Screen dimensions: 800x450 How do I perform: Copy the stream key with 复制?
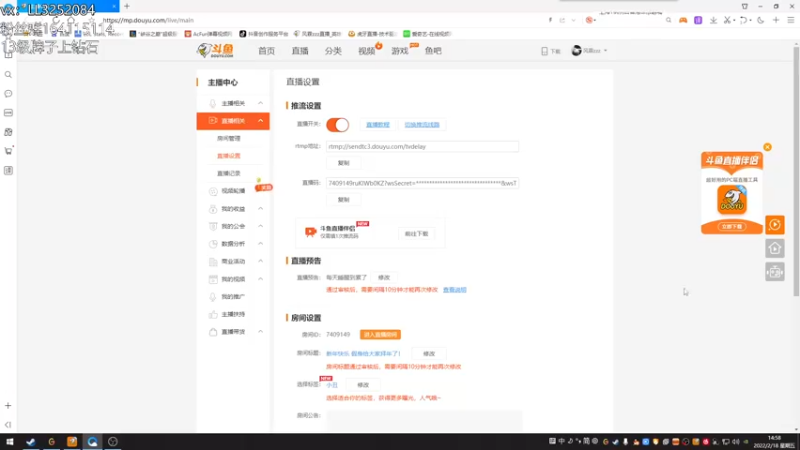(343, 199)
